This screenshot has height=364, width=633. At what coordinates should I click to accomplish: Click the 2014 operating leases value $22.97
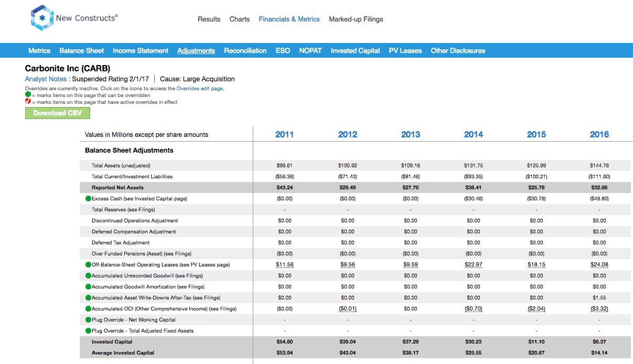tap(474, 265)
